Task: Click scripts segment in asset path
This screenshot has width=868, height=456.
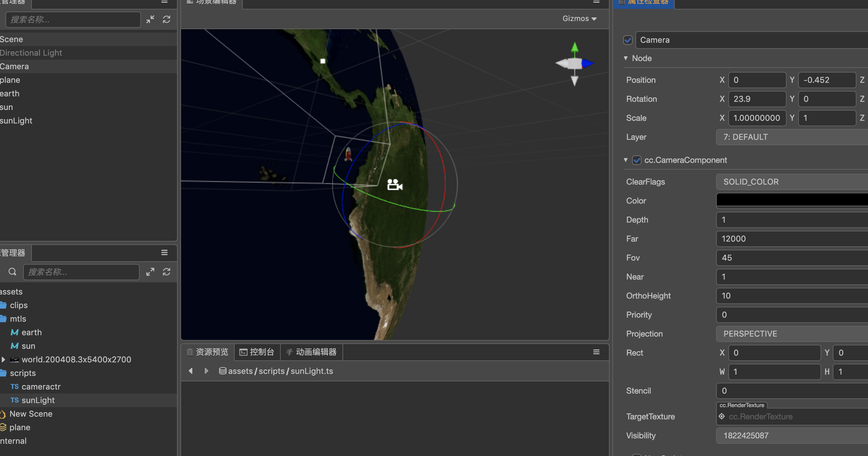Action: (x=272, y=371)
